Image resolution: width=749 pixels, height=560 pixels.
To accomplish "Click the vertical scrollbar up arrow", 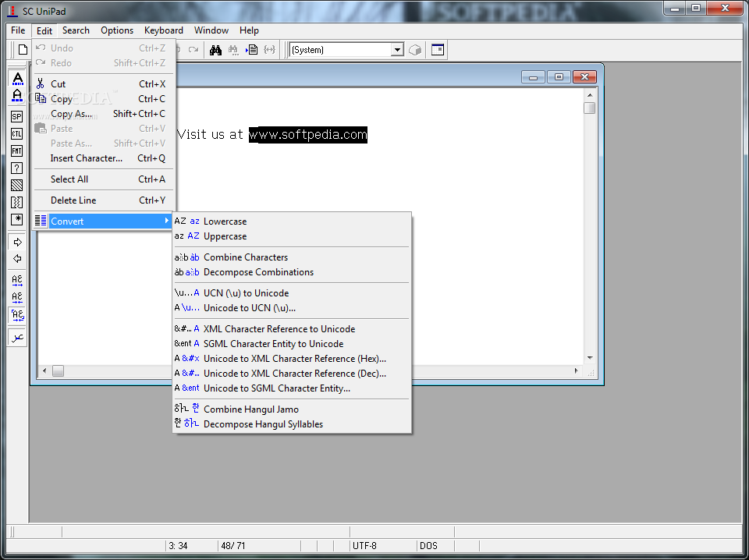I will coord(590,95).
